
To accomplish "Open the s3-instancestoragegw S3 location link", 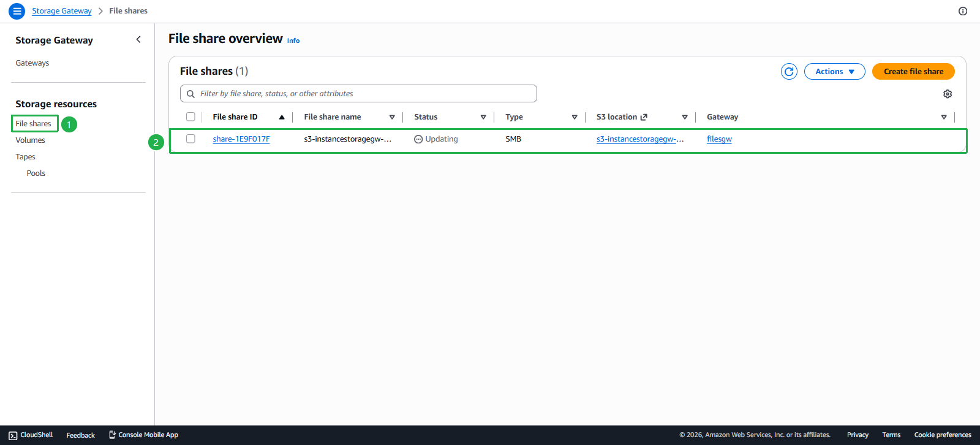I will 640,139.
